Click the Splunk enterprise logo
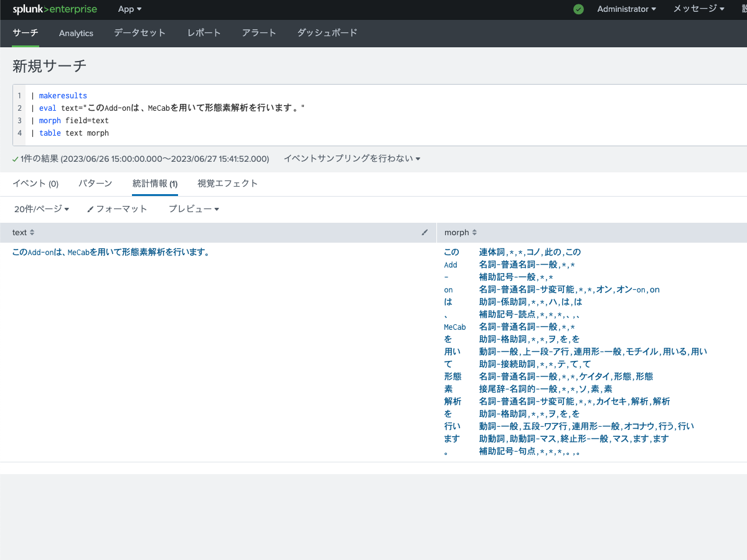This screenshot has height=560, width=747. [x=55, y=9]
